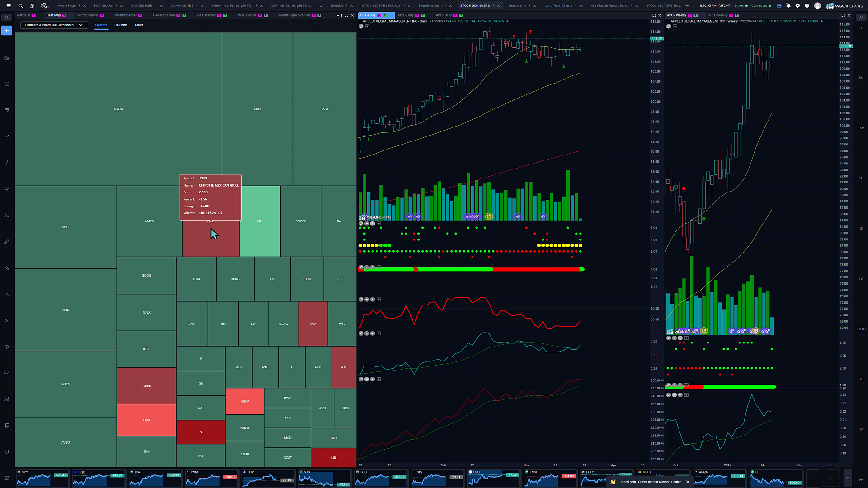Maximize the APO Daily chart panel
Screen dimensions: 868x488
point(654,15)
